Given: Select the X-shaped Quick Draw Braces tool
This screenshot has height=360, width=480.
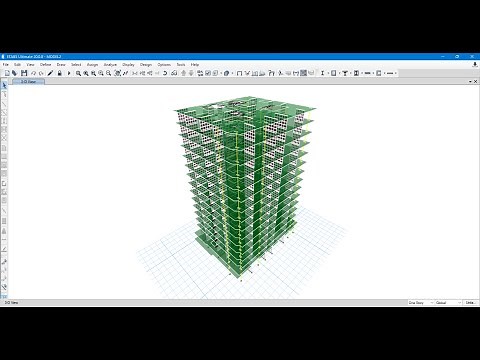Looking at the screenshot, I should [4, 138].
